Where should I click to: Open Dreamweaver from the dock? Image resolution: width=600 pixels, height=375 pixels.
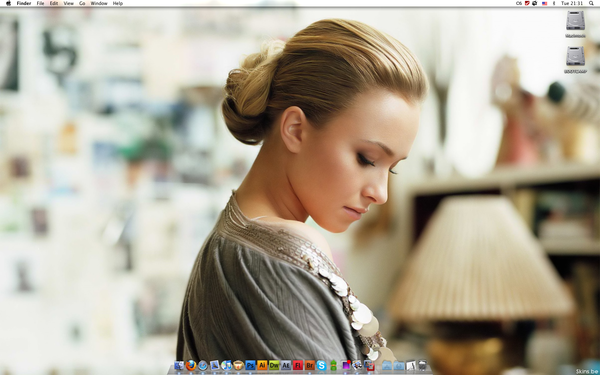274,365
